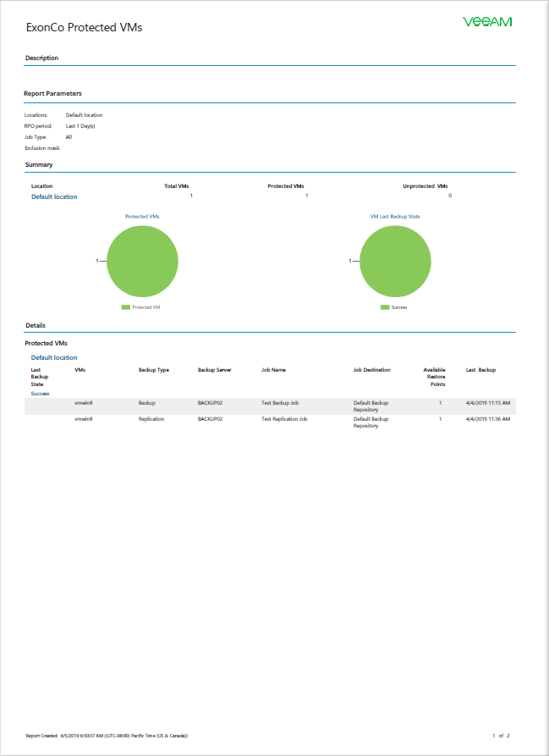Click the Job Type label
Screen dimensions: 549x756
36,137
